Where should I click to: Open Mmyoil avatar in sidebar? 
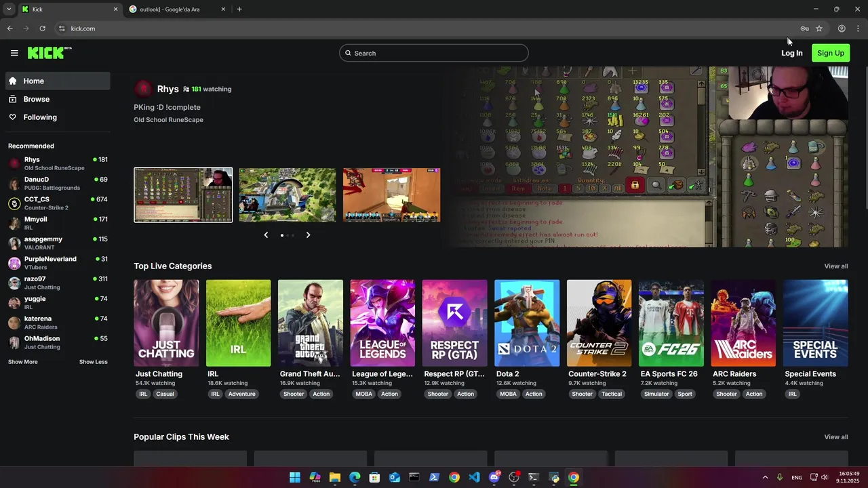coord(14,223)
